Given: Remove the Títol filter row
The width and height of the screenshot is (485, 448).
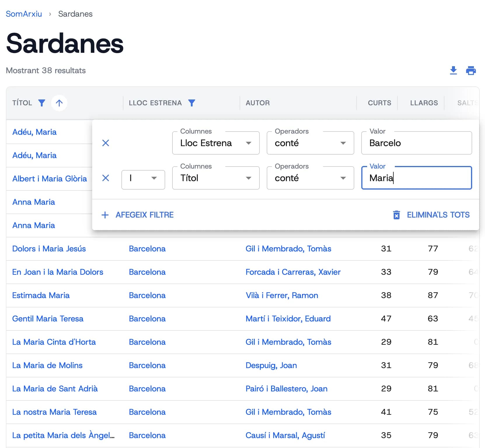Looking at the screenshot, I should (106, 178).
